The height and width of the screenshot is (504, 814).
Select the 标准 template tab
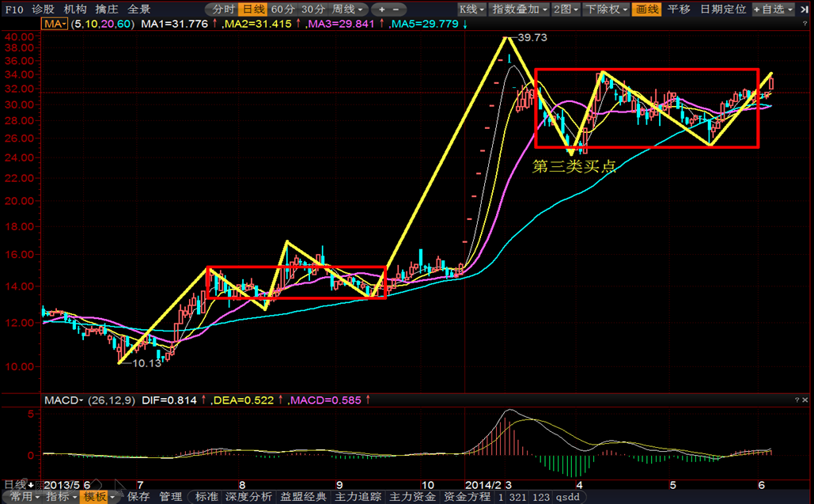click(x=206, y=497)
